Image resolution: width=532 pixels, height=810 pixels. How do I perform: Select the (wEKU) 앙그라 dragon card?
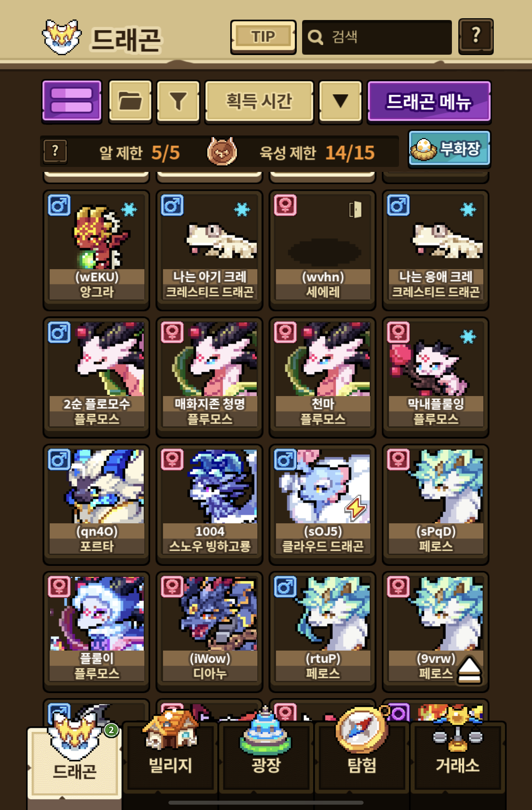tap(96, 250)
